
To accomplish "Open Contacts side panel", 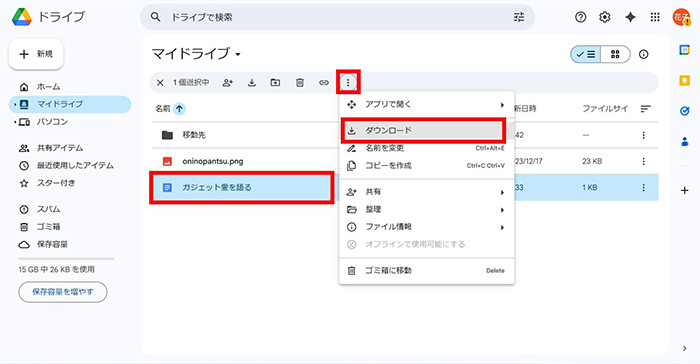I will [x=684, y=142].
